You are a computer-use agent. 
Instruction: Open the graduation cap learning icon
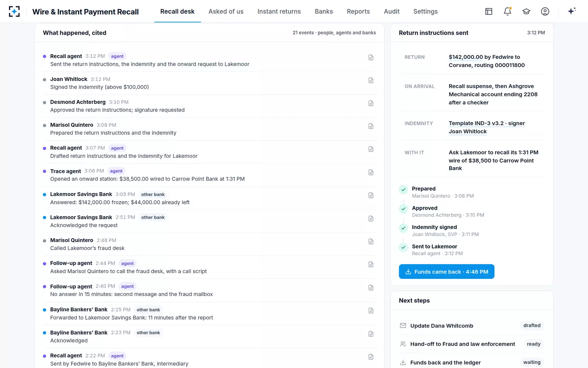point(526,11)
